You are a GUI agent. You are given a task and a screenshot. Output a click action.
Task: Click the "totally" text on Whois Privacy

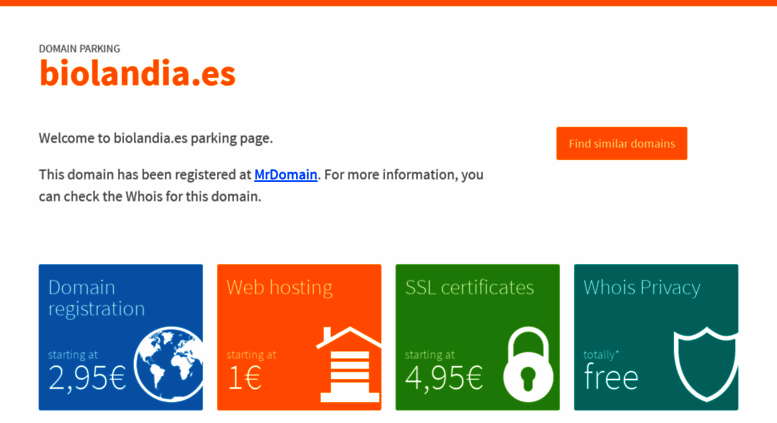point(599,355)
